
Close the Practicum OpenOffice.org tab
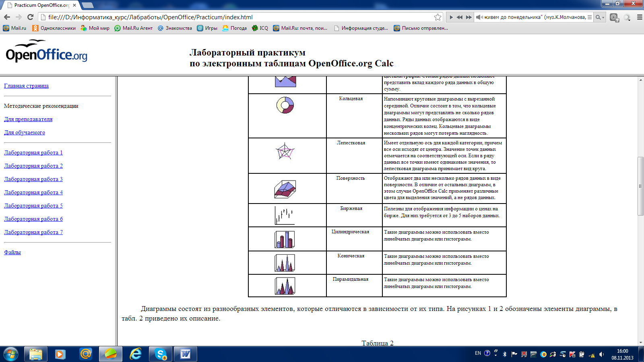tap(74, 5)
